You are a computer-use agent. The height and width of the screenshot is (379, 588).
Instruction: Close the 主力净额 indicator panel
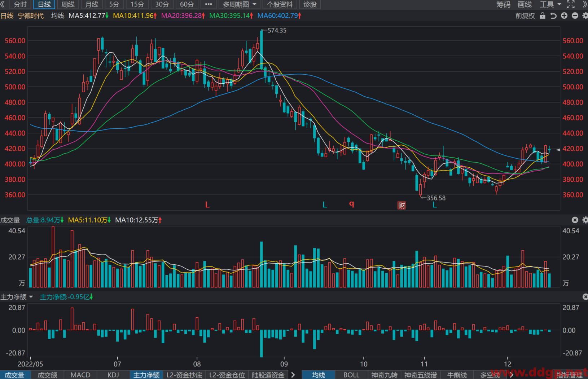[585, 297]
